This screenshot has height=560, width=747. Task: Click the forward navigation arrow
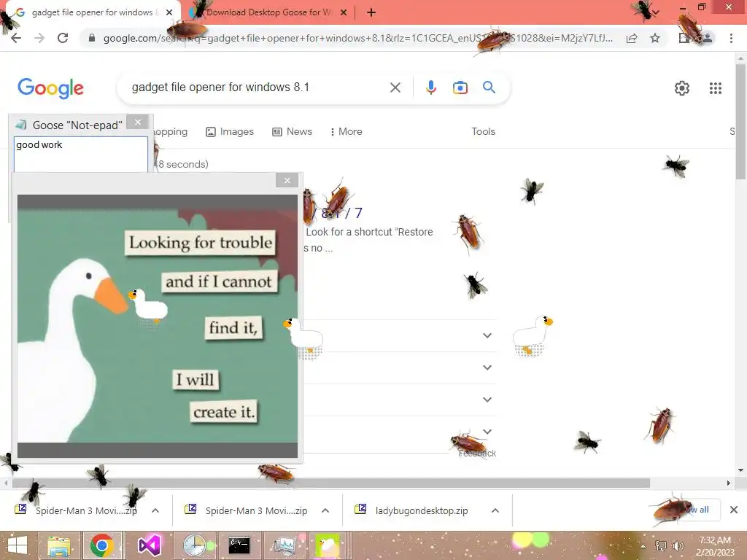click(39, 38)
